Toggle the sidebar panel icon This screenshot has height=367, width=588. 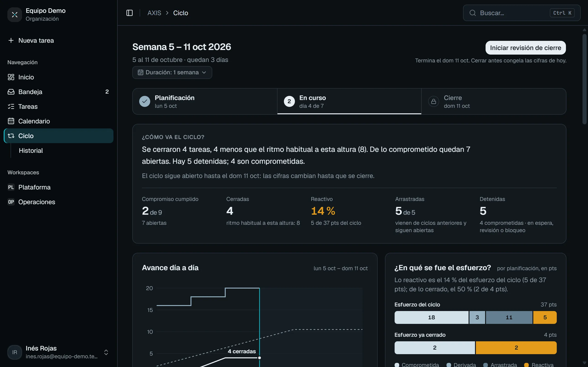pos(130,13)
